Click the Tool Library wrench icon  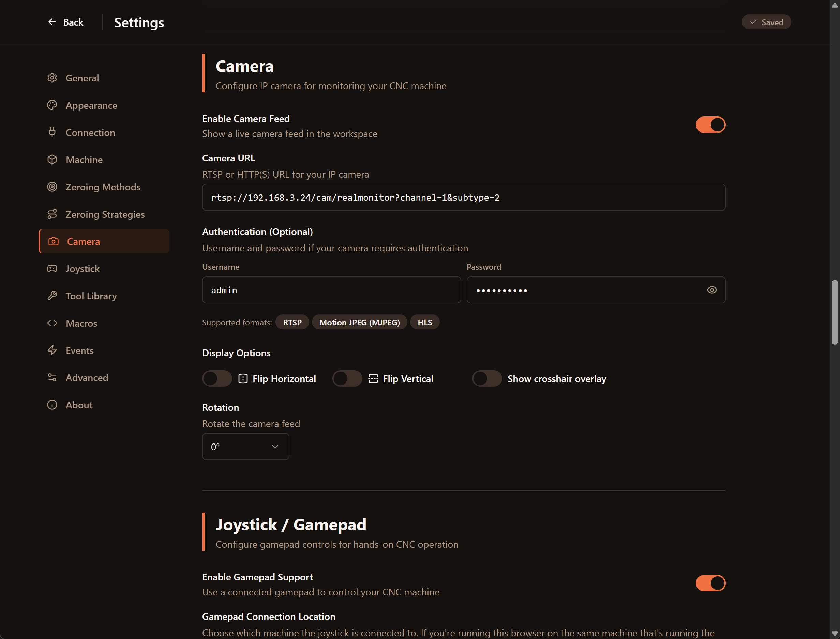[x=52, y=296]
